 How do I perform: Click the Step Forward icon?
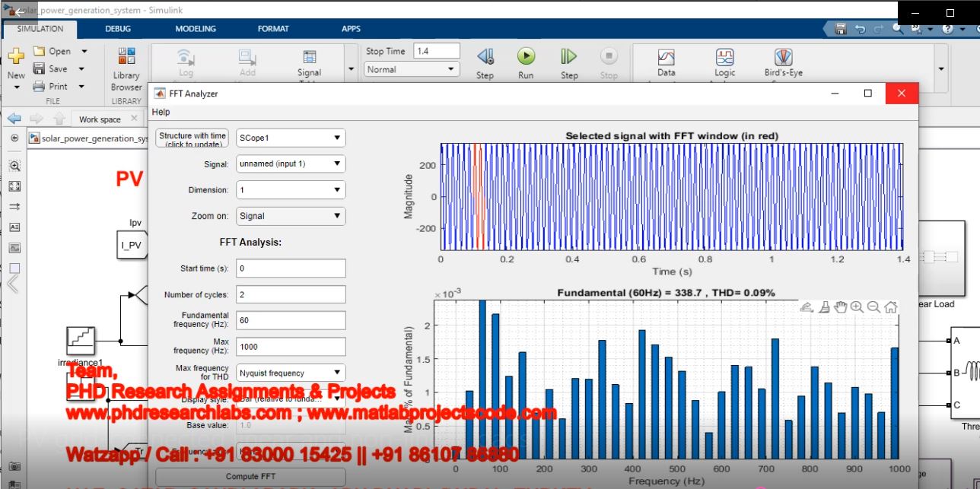569,56
